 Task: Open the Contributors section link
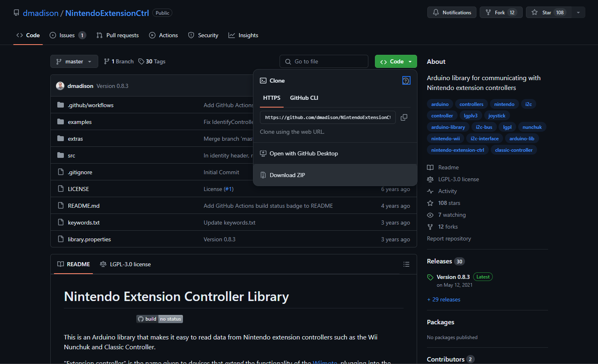450,359
